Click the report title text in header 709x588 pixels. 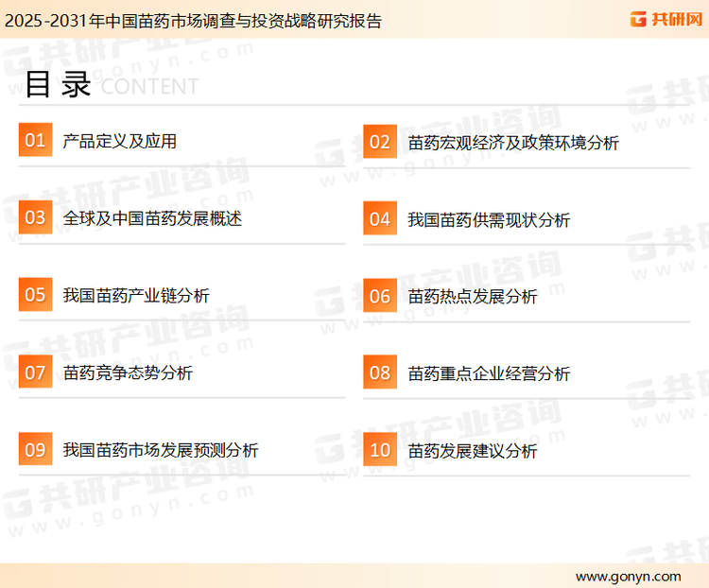coord(192,21)
